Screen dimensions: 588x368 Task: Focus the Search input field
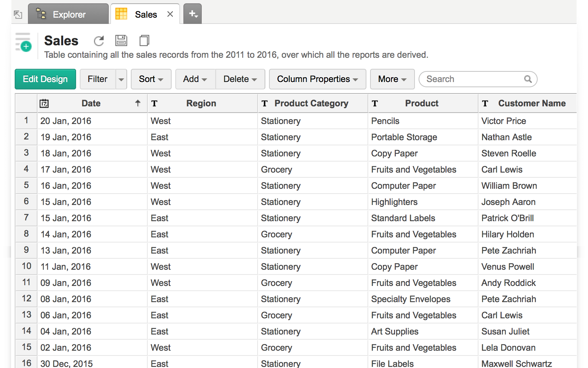[473, 79]
